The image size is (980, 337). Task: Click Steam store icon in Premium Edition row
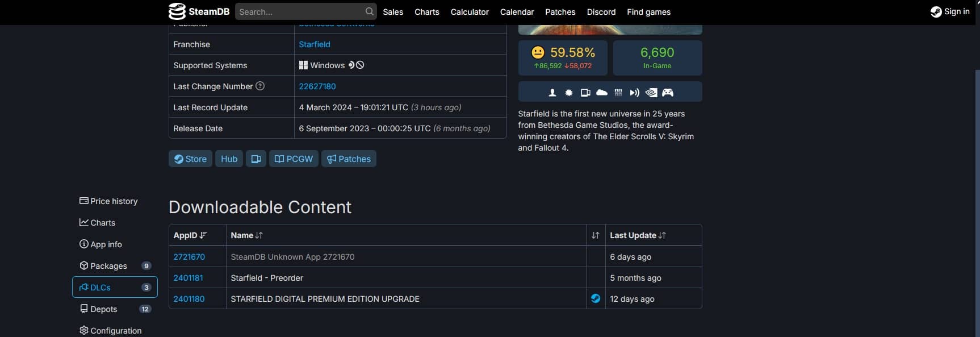tap(596, 298)
